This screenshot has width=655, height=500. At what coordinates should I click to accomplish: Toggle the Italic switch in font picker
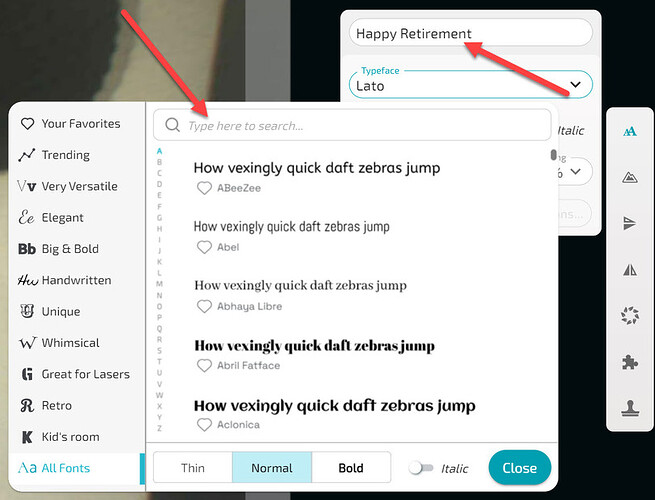click(x=421, y=468)
